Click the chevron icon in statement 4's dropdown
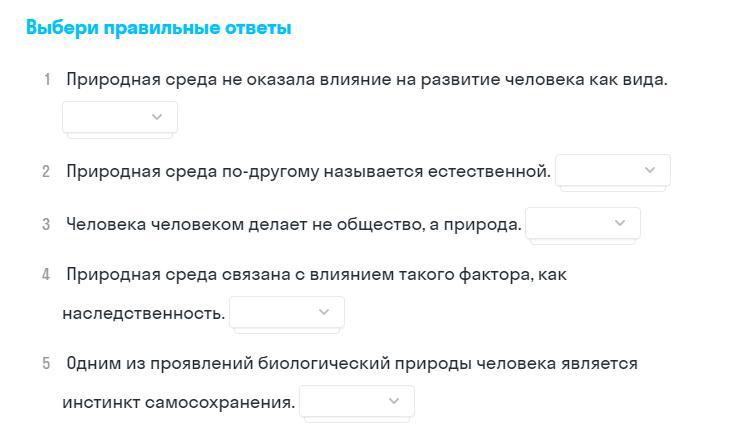Screen dimensions: 733x440 pyautogui.click(x=324, y=312)
